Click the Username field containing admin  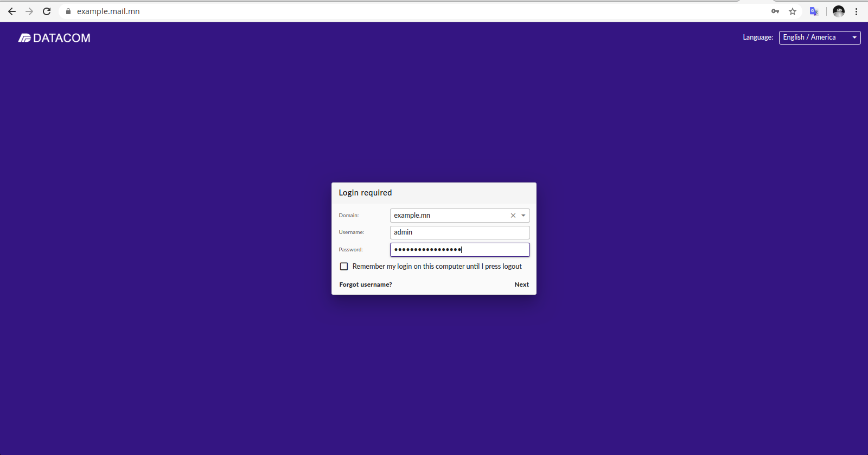coord(460,232)
